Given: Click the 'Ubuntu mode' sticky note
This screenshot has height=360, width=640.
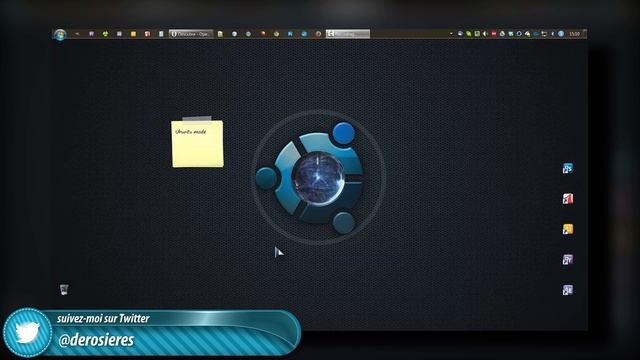Looking at the screenshot, I should click(198, 142).
